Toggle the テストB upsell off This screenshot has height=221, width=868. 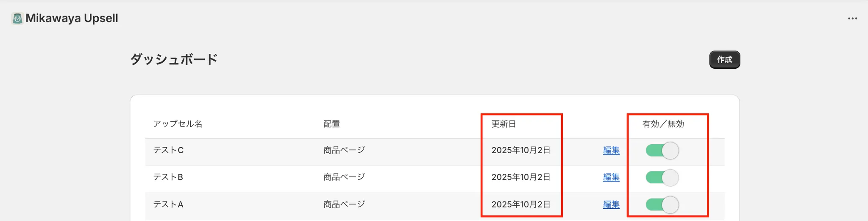tap(662, 178)
